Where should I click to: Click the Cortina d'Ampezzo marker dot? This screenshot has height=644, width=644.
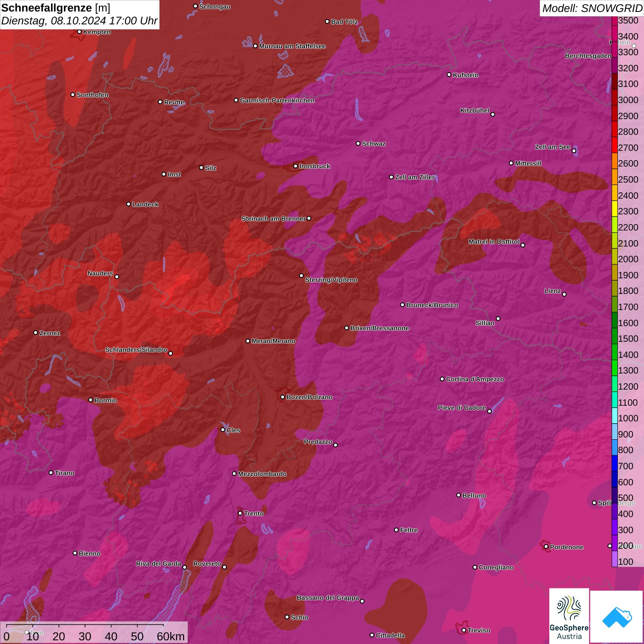point(443,379)
